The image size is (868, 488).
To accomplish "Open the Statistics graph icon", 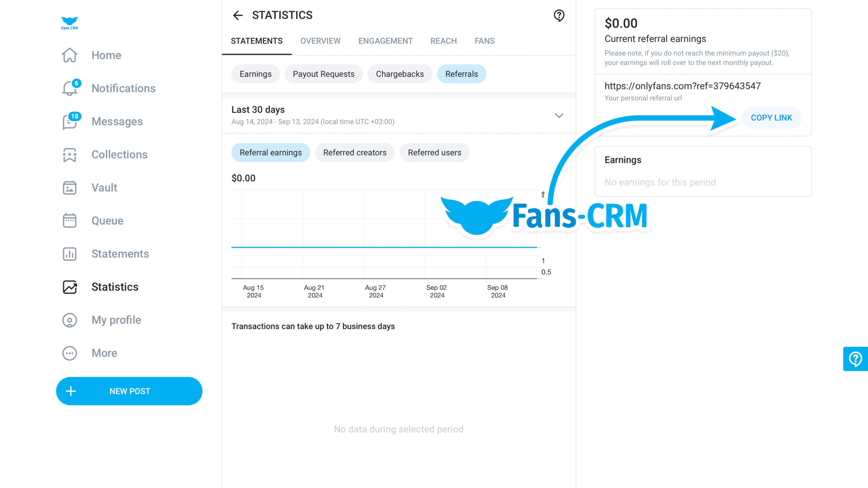I will pyautogui.click(x=70, y=287).
